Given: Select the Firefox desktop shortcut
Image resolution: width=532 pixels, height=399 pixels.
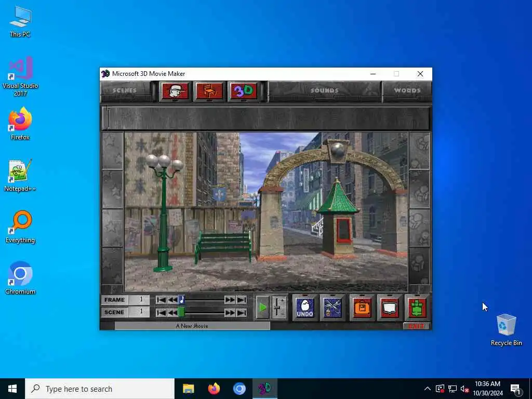Looking at the screenshot, I should tap(20, 124).
